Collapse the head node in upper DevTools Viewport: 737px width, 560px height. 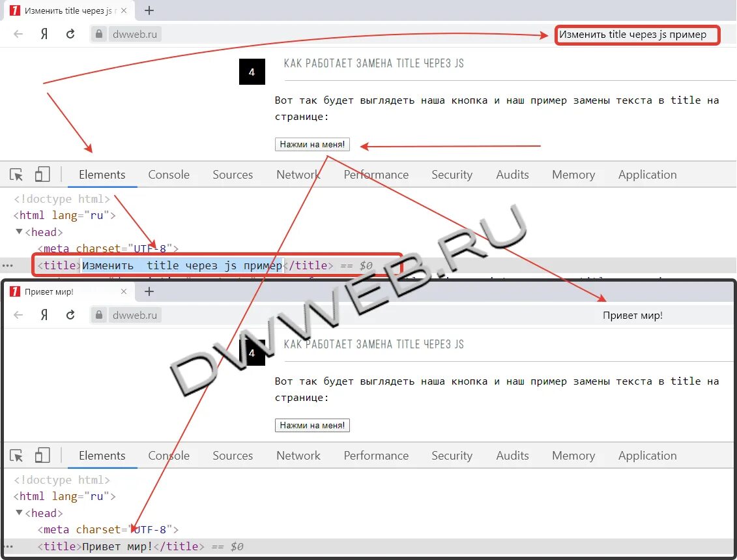pos(20,231)
